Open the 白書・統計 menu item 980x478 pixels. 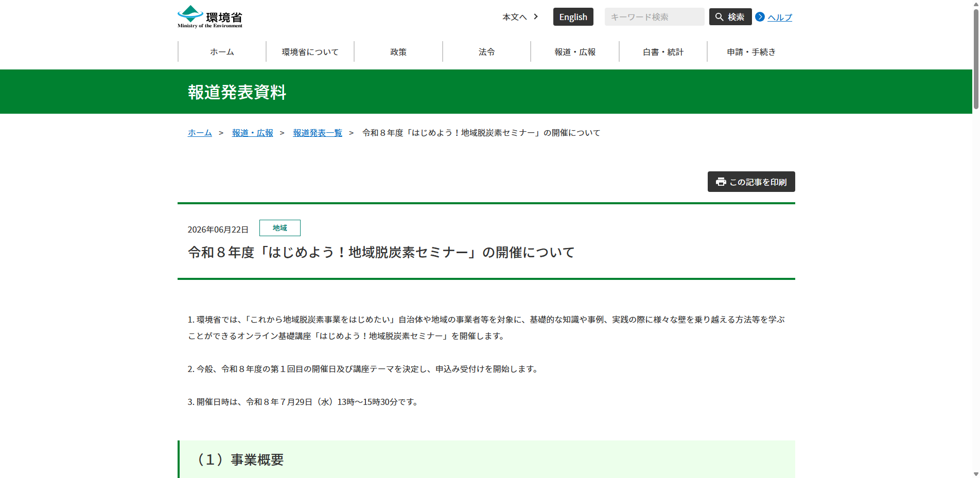[663, 52]
